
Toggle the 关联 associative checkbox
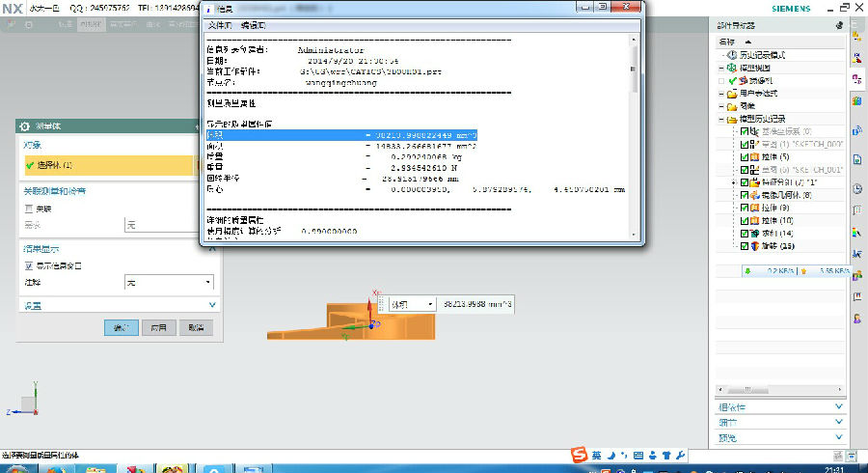tap(29, 208)
